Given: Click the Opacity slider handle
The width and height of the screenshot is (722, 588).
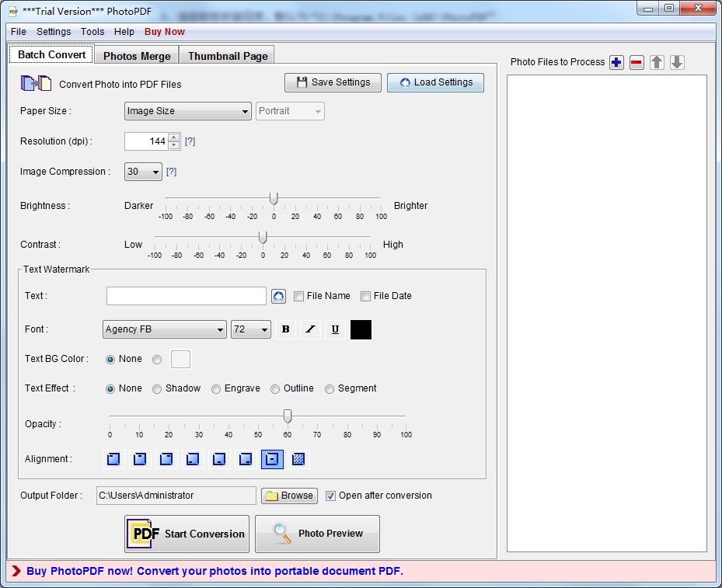Looking at the screenshot, I should [288, 416].
